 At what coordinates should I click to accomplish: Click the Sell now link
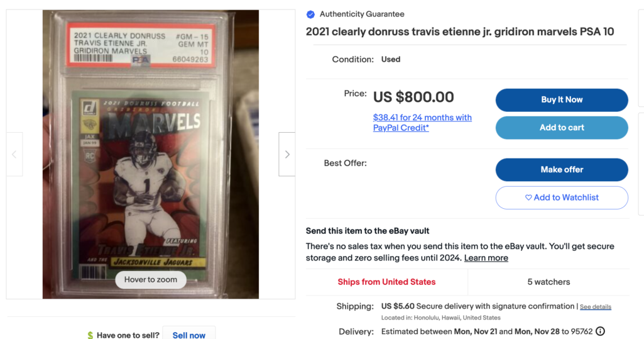point(189,335)
